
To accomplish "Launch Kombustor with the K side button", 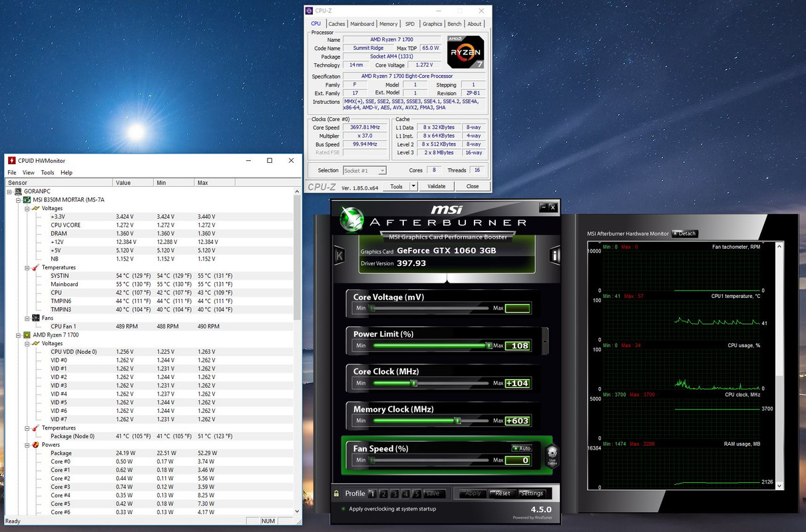I will point(339,255).
